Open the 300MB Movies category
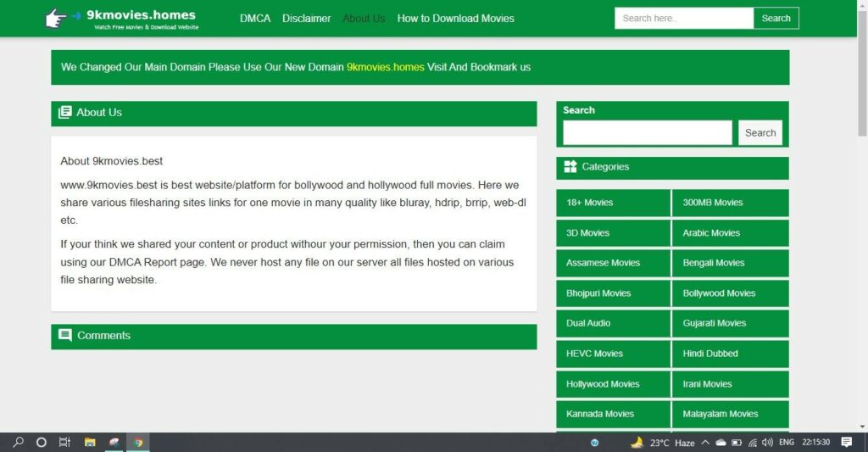 pos(730,203)
